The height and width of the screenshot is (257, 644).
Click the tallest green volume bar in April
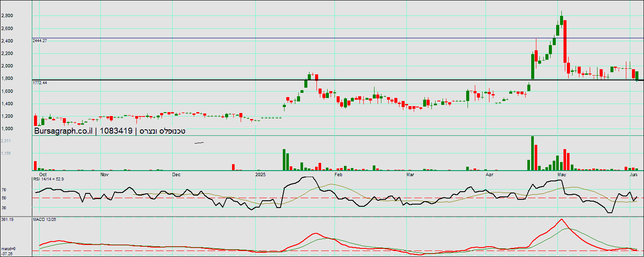click(x=533, y=153)
